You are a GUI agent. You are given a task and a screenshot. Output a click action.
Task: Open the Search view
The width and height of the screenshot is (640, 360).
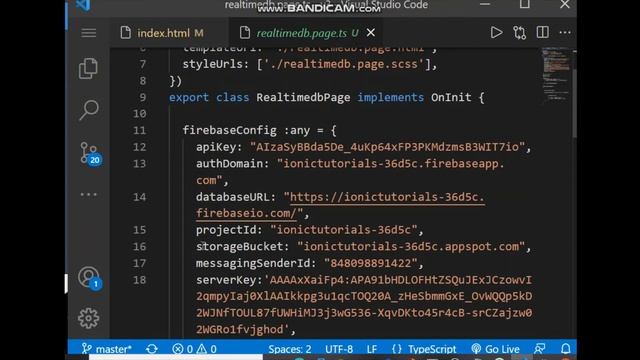[89, 110]
